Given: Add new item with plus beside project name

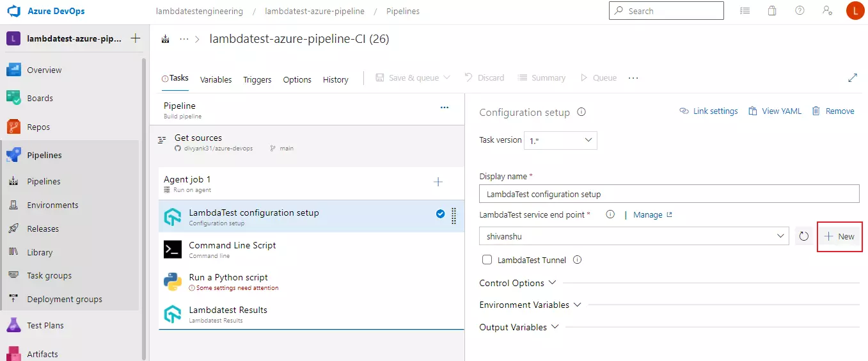Looking at the screenshot, I should click(136, 38).
